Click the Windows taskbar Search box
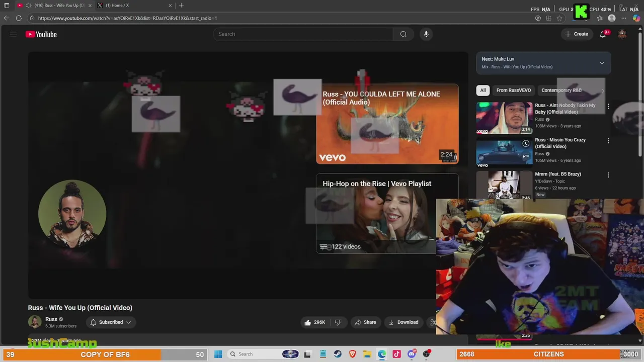This screenshot has height=362, width=644. [263, 354]
